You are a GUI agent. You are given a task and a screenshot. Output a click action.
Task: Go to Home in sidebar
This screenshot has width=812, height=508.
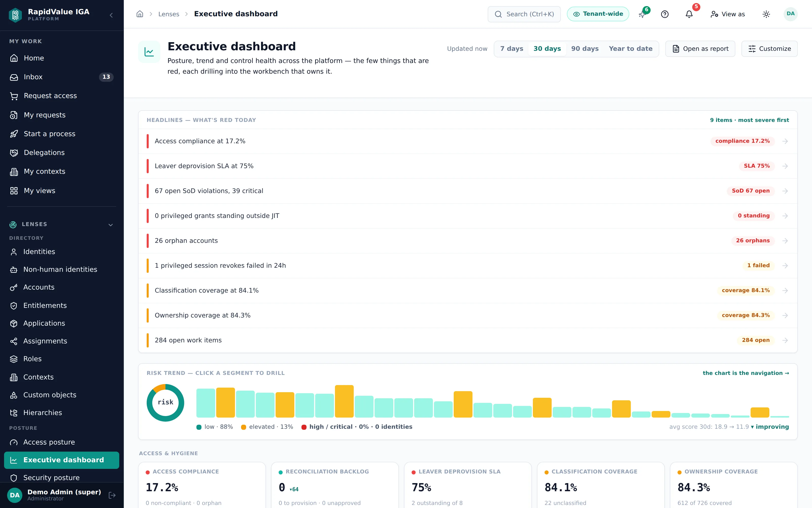point(62,58)
